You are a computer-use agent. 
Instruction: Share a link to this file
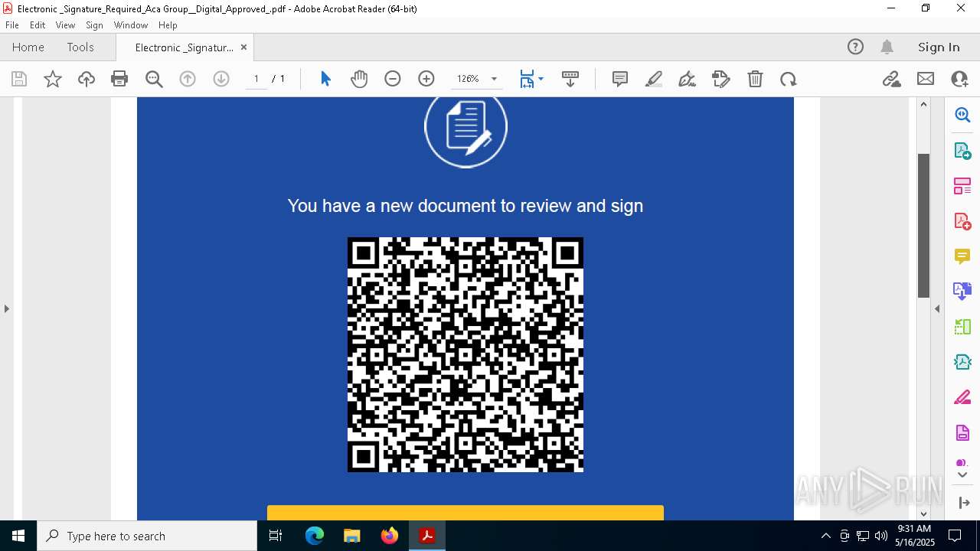click(x=892, y=79)
